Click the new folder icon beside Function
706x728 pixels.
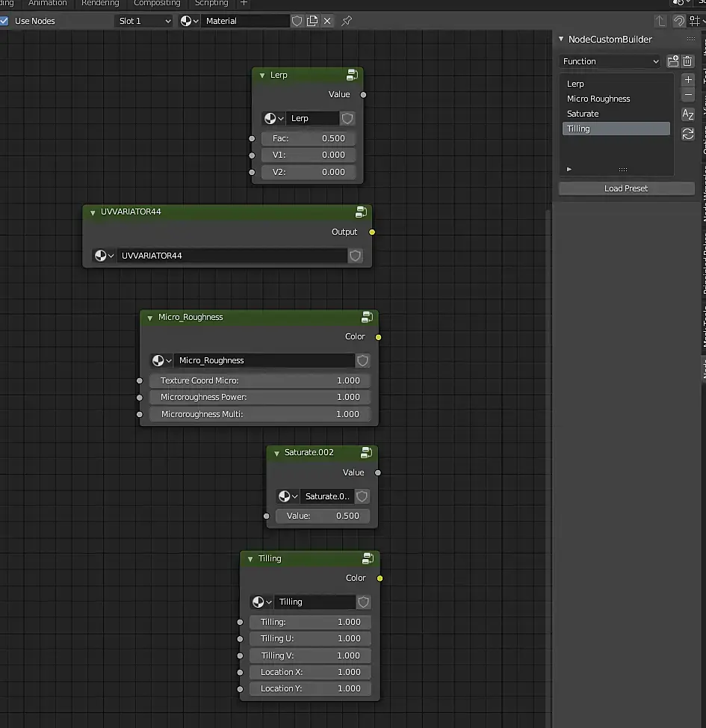[673, 61]
